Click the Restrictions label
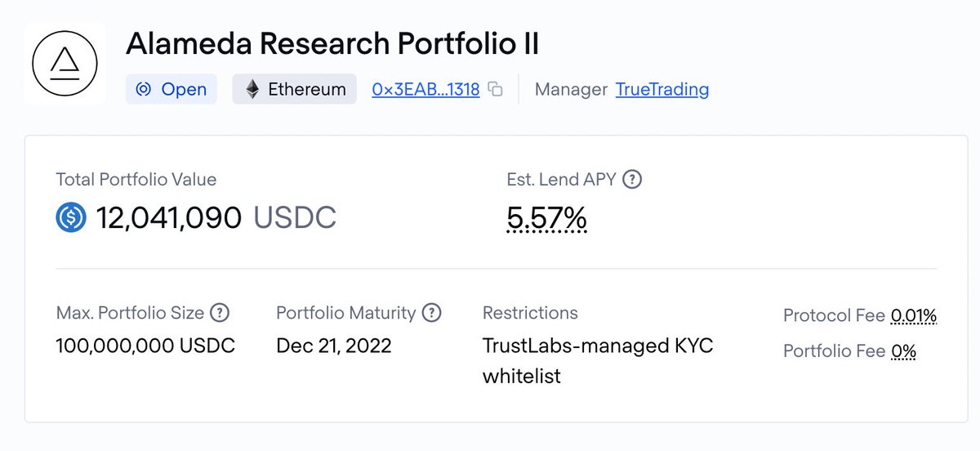 coord(530,312)
